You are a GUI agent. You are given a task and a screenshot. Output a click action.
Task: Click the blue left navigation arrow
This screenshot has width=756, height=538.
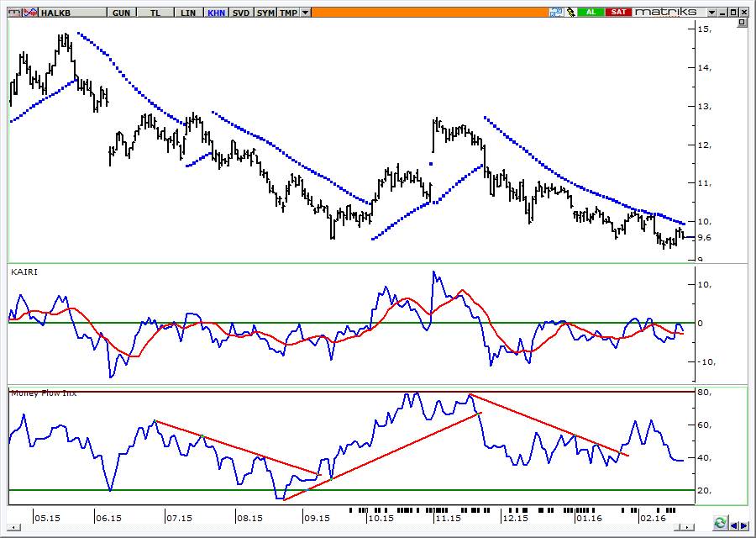734,525
